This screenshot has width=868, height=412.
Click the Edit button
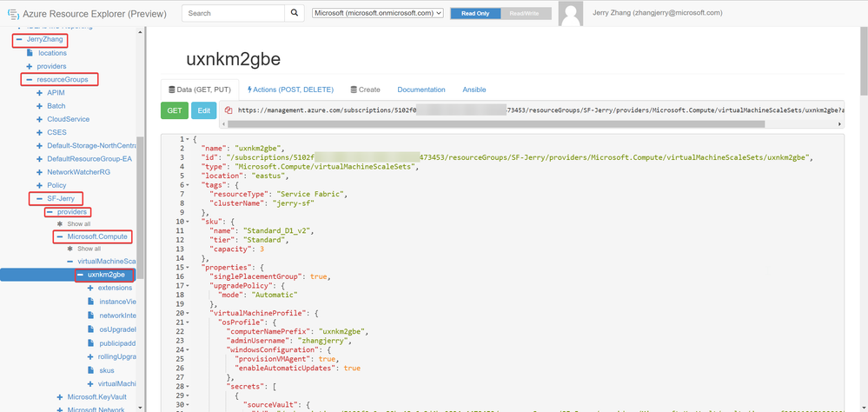203,110
